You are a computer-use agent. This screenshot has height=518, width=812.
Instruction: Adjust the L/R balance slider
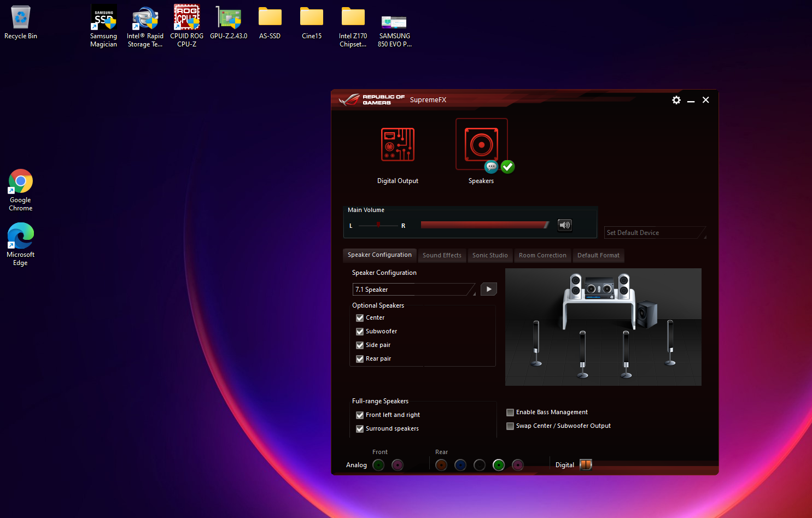(378, 225)
